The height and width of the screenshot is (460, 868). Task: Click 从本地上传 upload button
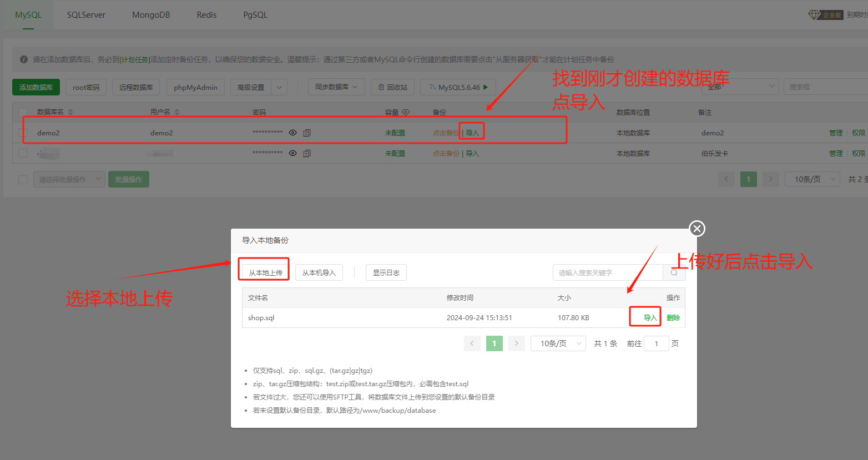265,272
